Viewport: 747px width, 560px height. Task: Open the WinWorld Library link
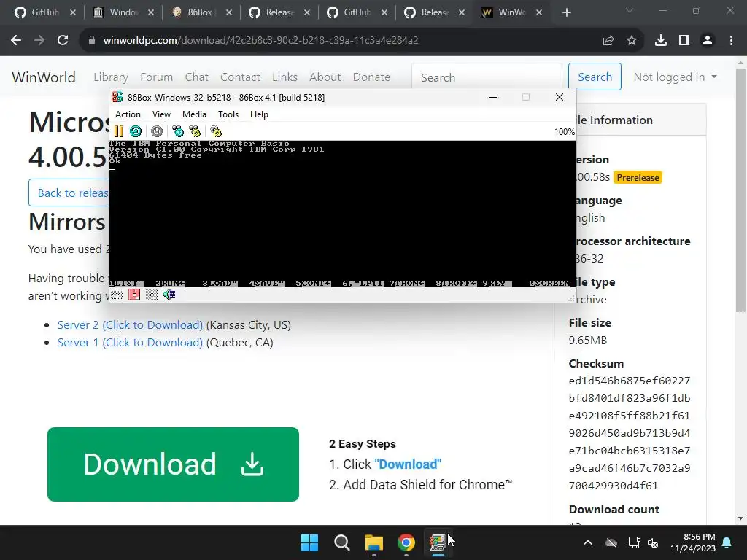click(x=111, y=77)
